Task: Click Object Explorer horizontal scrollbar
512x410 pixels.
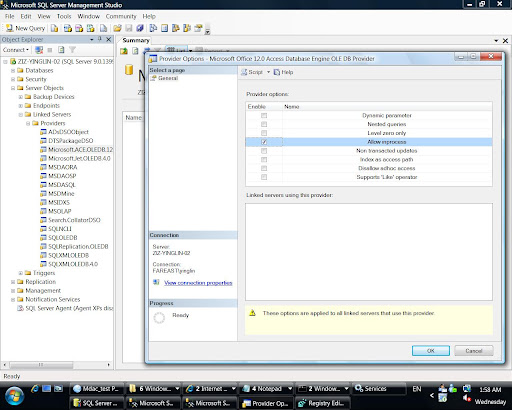Action: point(41,365)
